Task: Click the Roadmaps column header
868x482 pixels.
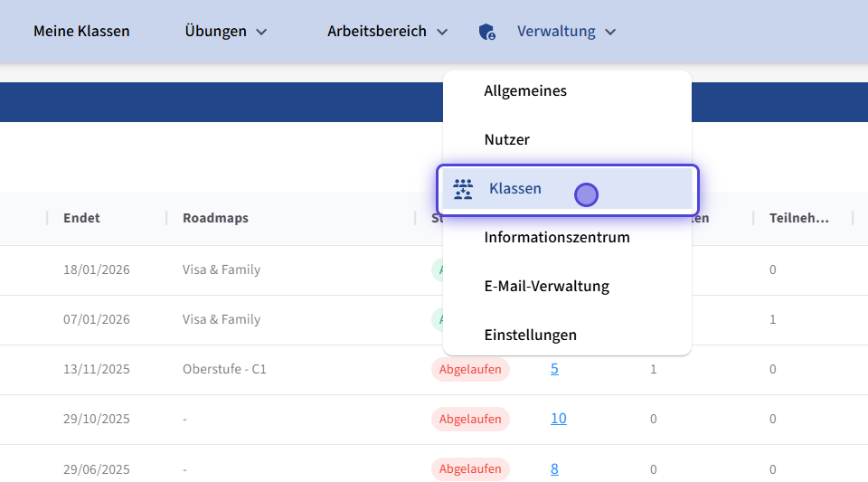Action: pos(215,218)
